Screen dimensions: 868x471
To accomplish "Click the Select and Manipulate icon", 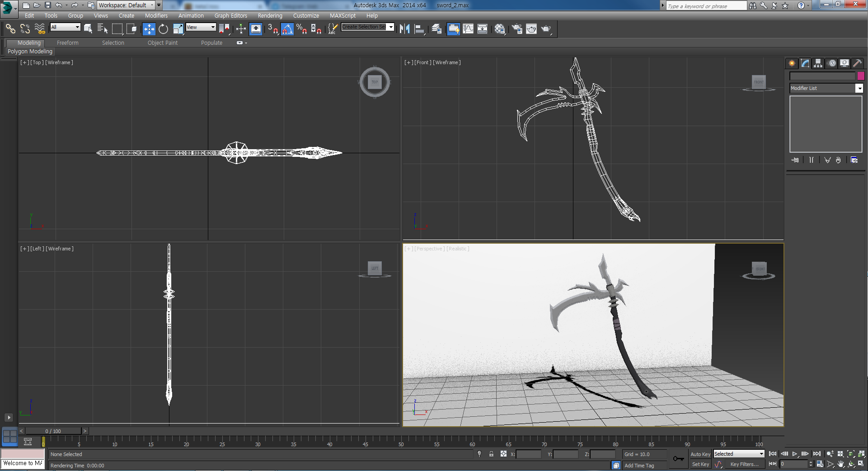I will tap(241, 29).
